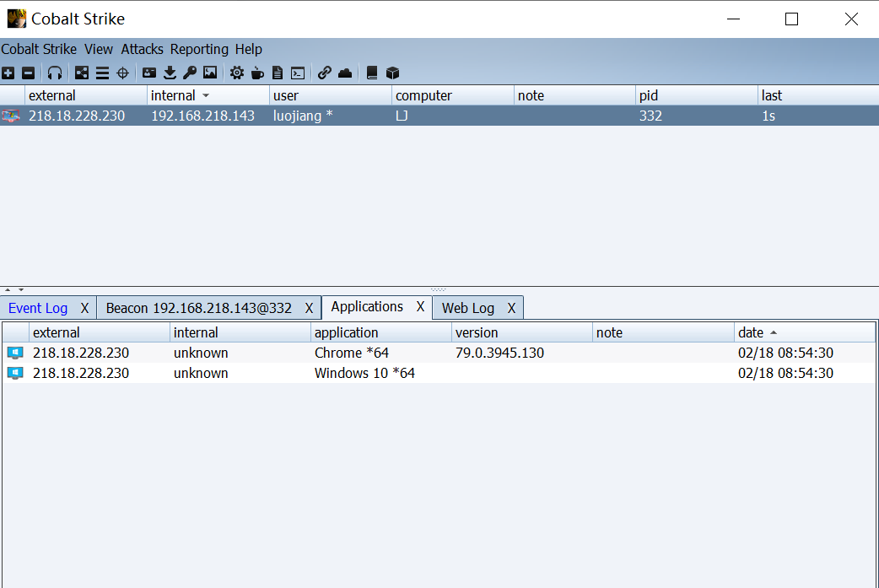This screenshot has height=588, width=879.
Task: Collapse bottom pane with down arrow on divider
Action: 21,290
